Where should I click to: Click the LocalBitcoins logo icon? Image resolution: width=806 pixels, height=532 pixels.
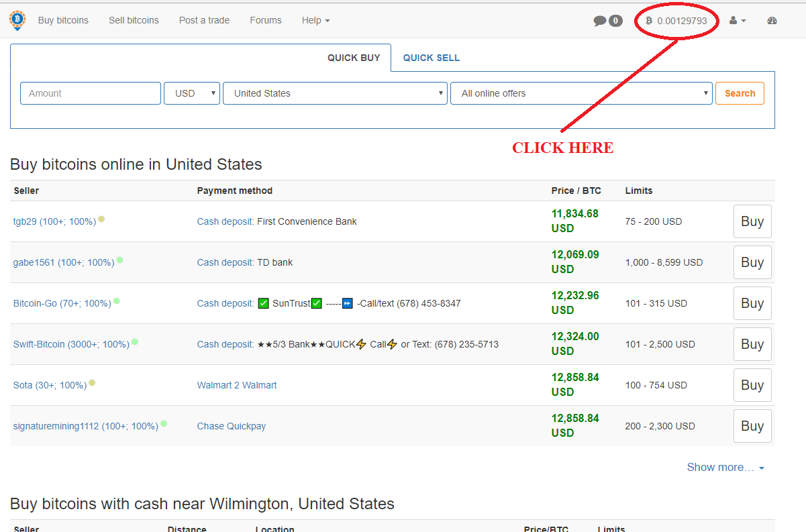click(17, 20)
